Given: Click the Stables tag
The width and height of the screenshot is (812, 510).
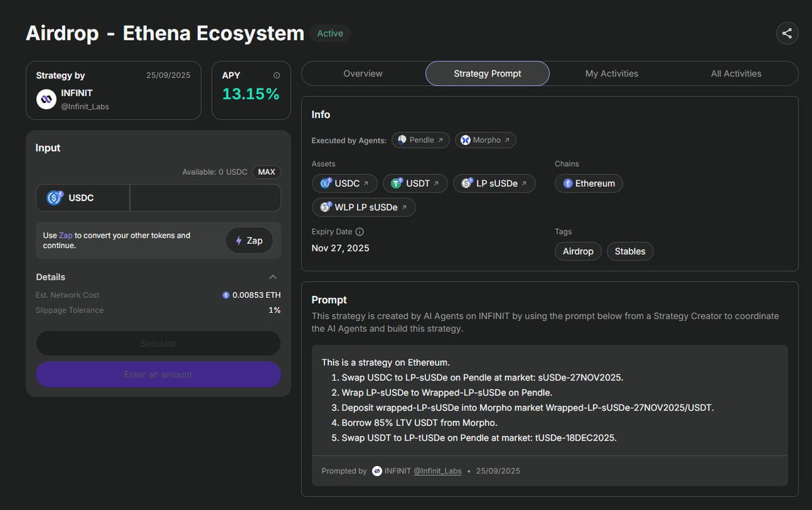Looking at the screenshot, I should (x=630, y=251).
